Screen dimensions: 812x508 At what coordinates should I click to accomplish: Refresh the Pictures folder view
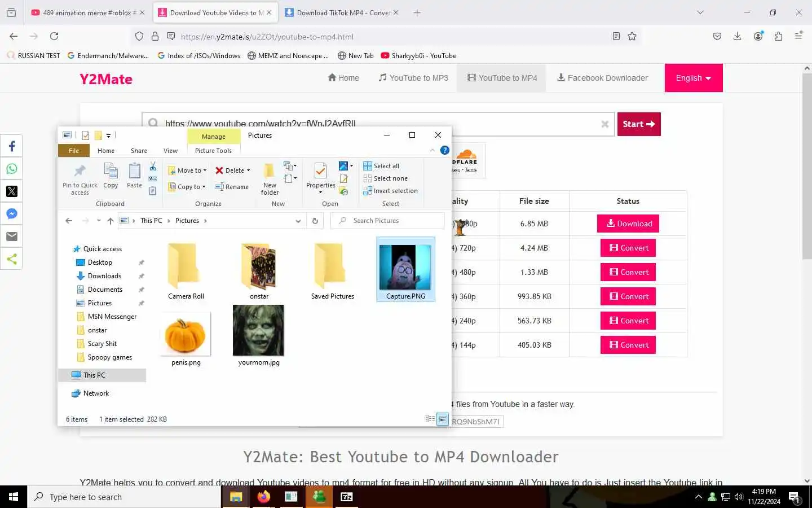click(x=315, y=221)
